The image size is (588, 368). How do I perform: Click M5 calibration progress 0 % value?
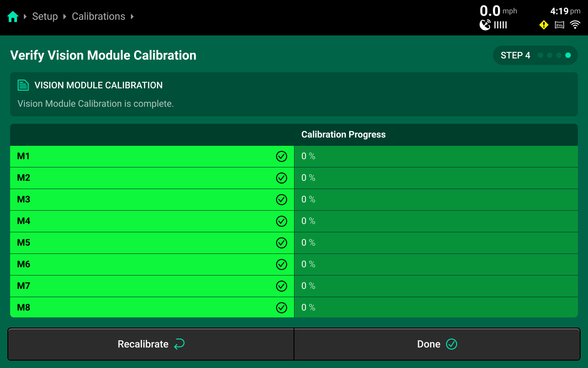click(x=308, y=243)
